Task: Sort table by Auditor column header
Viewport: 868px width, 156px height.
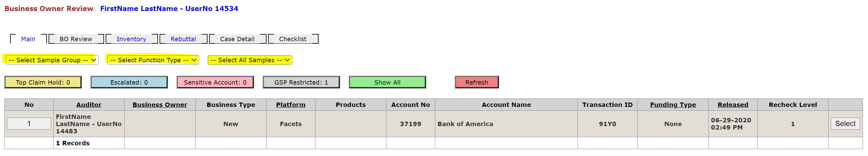Action: pos(89,105)
